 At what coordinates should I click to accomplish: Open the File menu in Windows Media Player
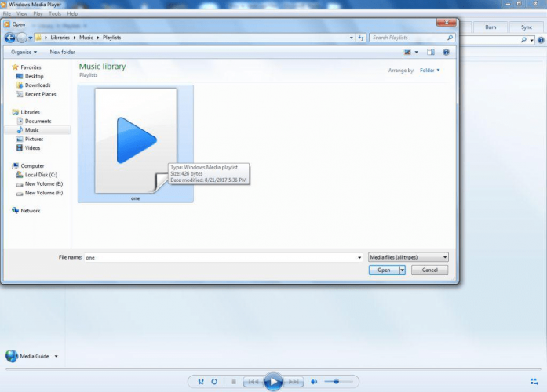pos(6,13)
